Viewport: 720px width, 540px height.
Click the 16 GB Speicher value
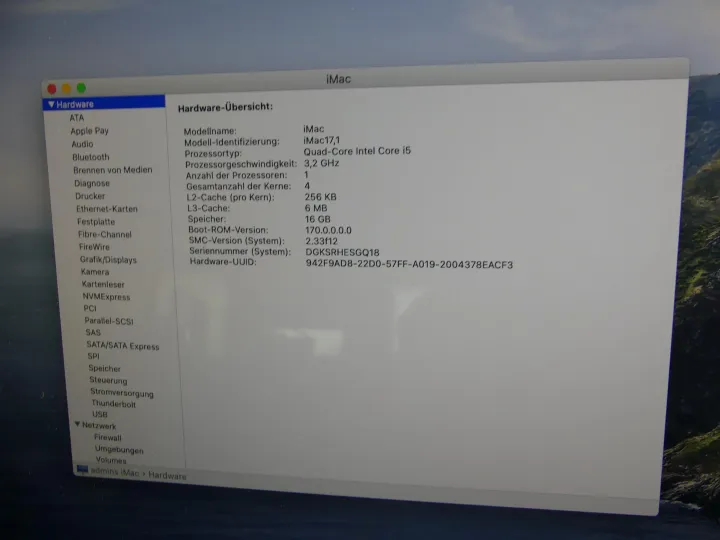(x=318, y=219)
